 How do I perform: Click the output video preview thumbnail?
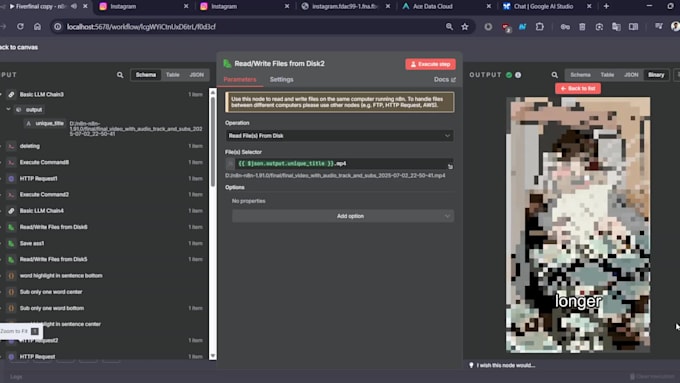[578, 224]
